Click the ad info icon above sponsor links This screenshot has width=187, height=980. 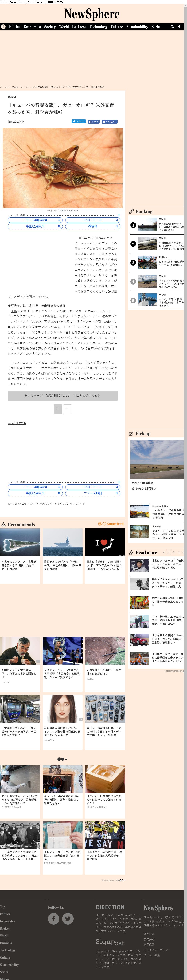click(119, 215)
